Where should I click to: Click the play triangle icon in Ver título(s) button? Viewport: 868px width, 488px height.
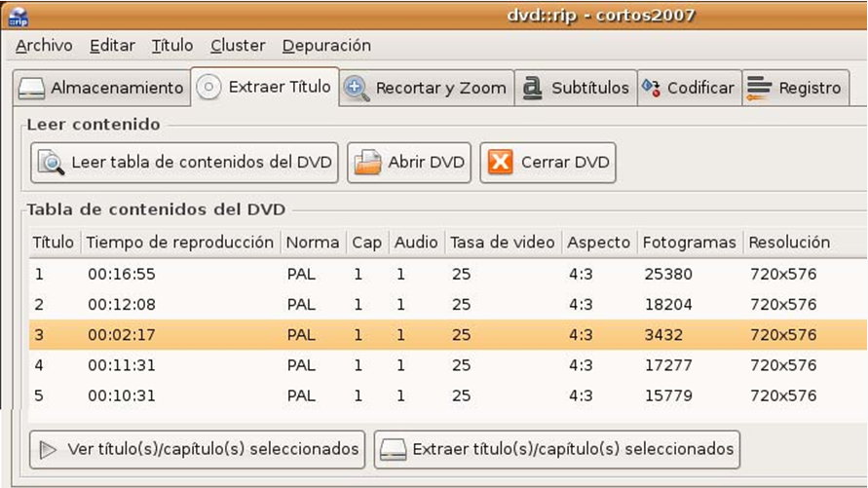coord(48,450)
